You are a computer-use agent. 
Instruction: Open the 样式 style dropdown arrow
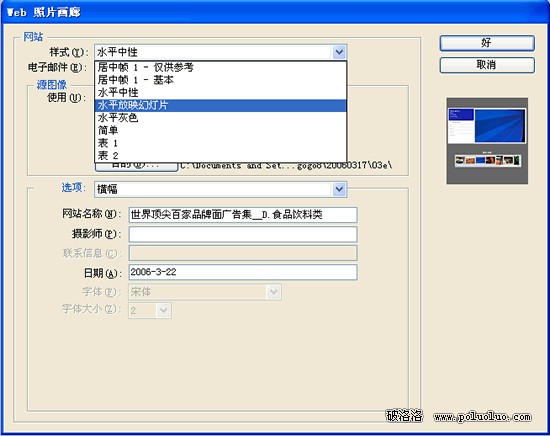tap(339, 52)
